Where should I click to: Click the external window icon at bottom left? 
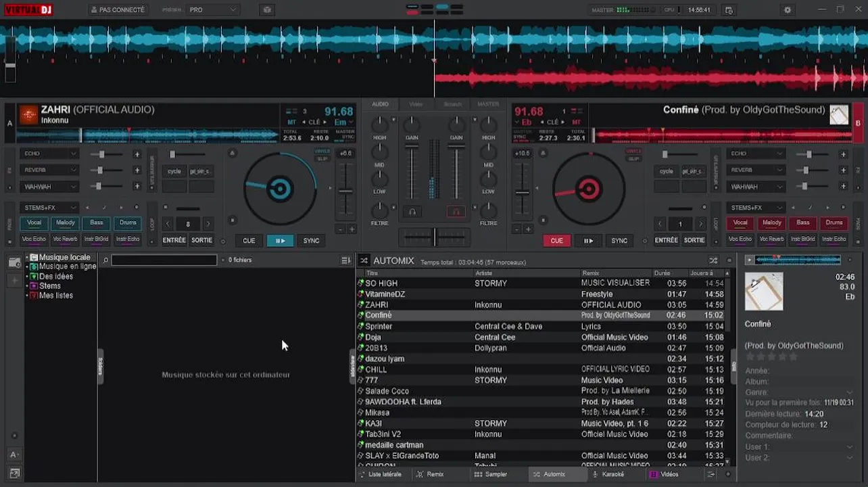click(x=14, y=473)
